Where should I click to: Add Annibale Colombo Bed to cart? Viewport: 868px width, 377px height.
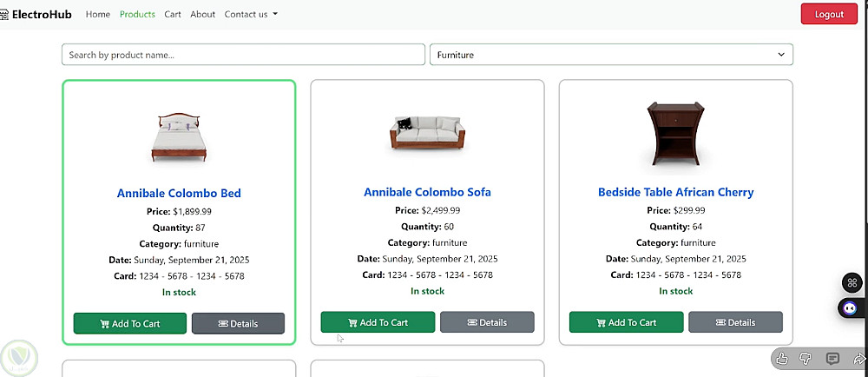tap(129, 324)
